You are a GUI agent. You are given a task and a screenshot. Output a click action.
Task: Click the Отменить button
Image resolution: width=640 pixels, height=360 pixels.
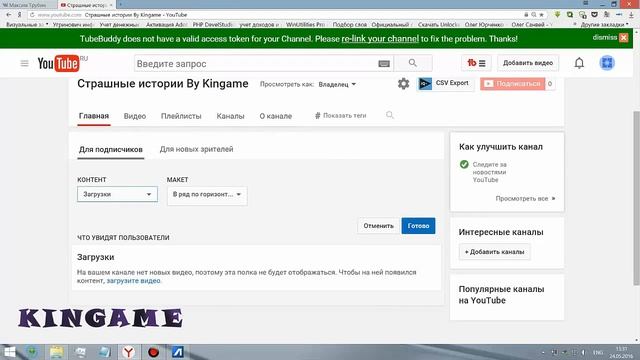378,226
